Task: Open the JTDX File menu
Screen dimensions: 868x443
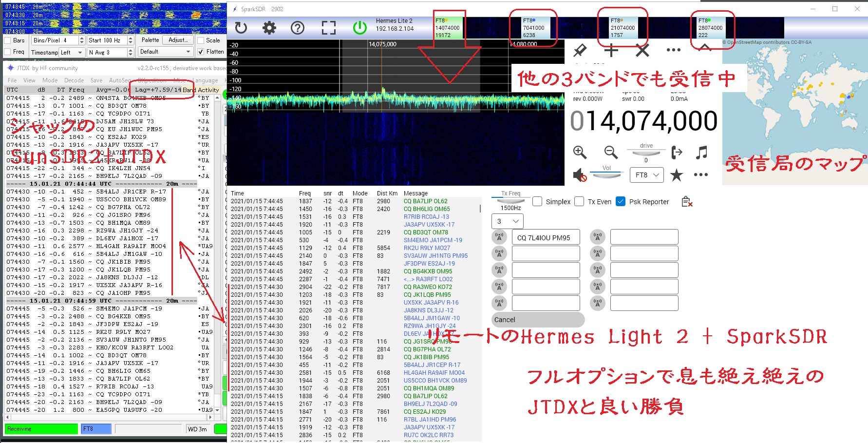Action: (x=12, y=80)
